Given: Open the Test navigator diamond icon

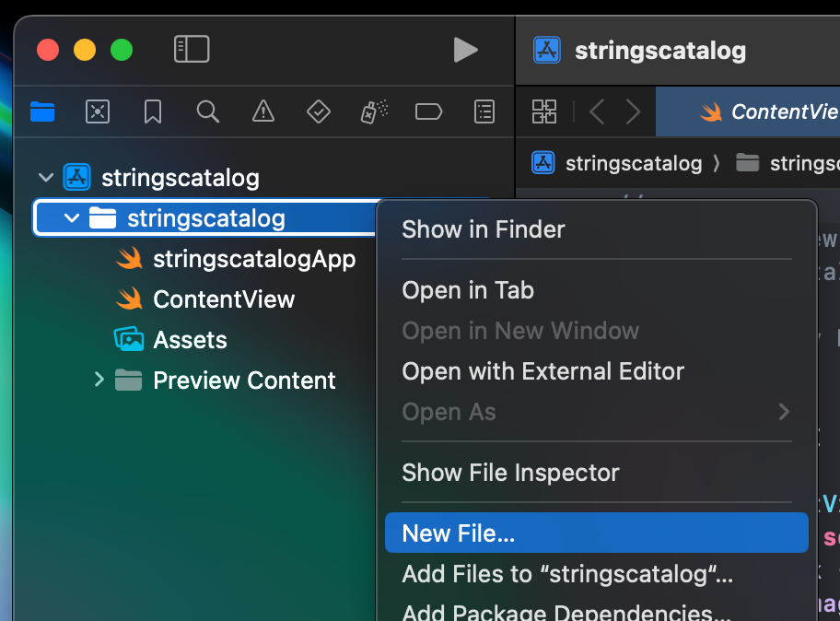Looking at the screenshot, I should 318,111.
